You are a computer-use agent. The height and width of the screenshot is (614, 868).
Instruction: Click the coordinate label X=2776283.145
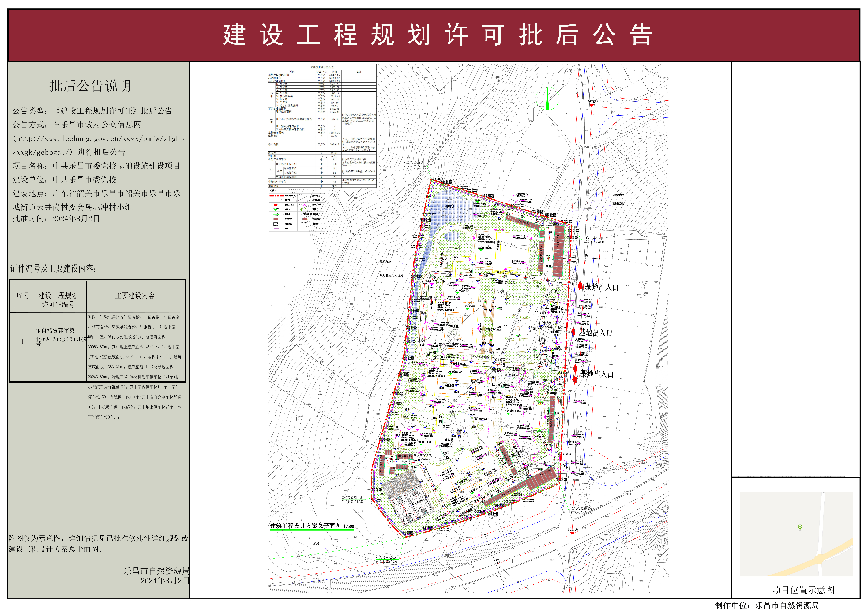click(x=352, y=498)
